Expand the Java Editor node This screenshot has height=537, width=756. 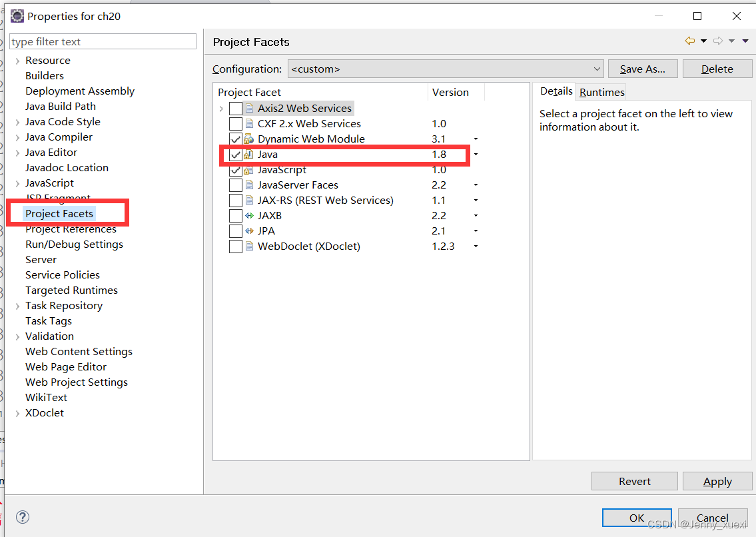pos(17,153)
